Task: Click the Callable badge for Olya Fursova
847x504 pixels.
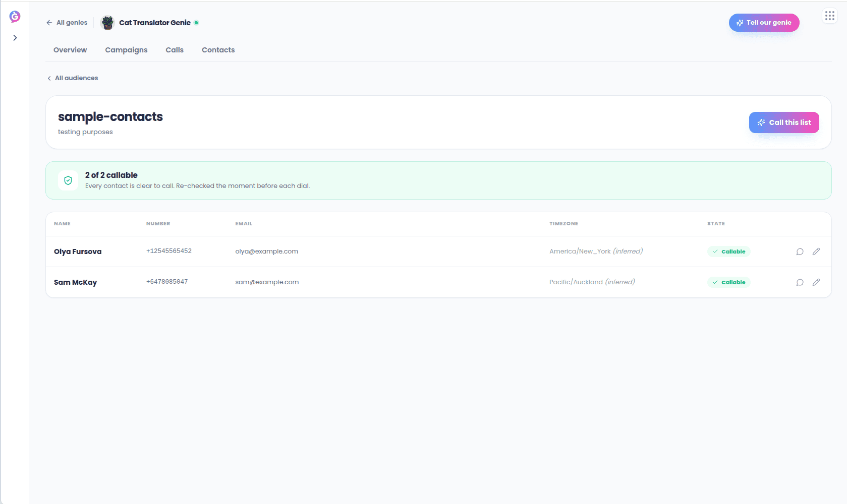Action: 728,251
